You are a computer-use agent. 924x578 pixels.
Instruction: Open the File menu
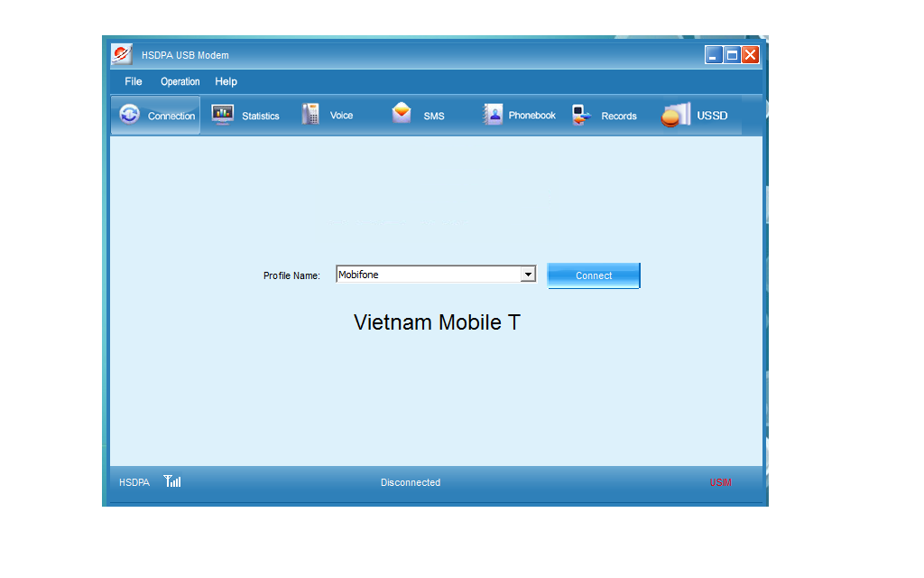pyautogui.click(x=134, y=81)
